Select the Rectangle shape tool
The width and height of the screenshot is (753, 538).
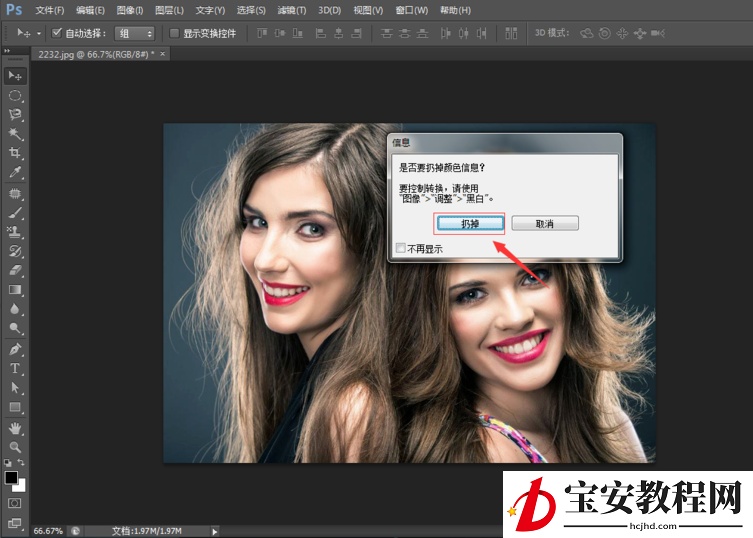(15, 407)
